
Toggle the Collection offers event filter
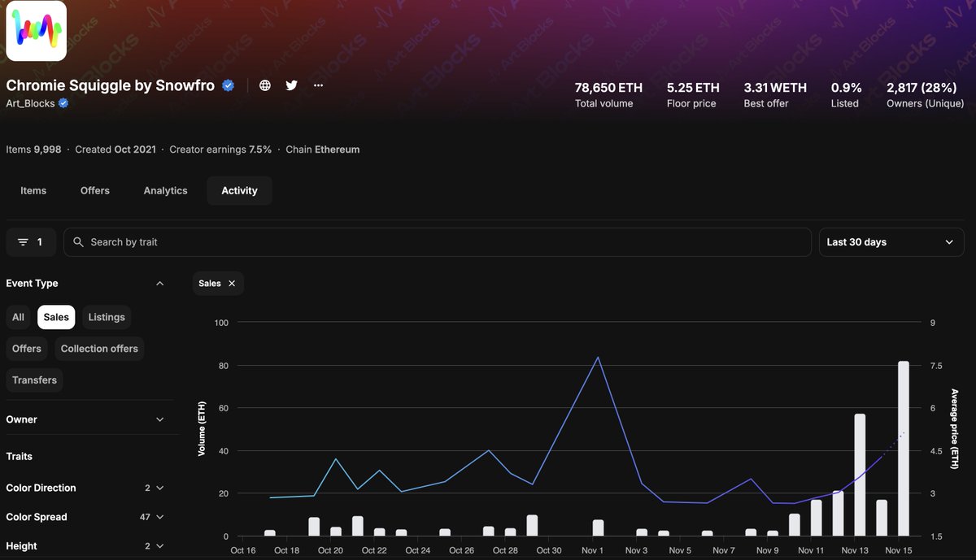pos(99,348)
